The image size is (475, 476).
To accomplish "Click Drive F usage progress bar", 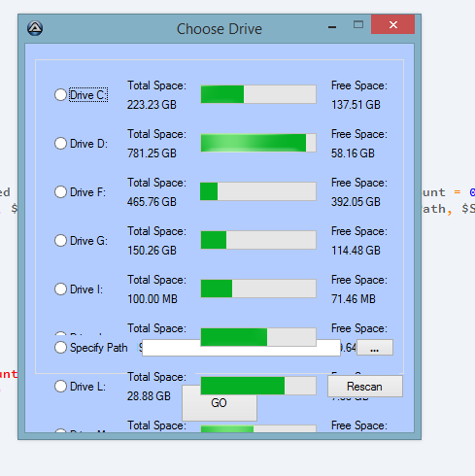I will click(x=258, y=191).
